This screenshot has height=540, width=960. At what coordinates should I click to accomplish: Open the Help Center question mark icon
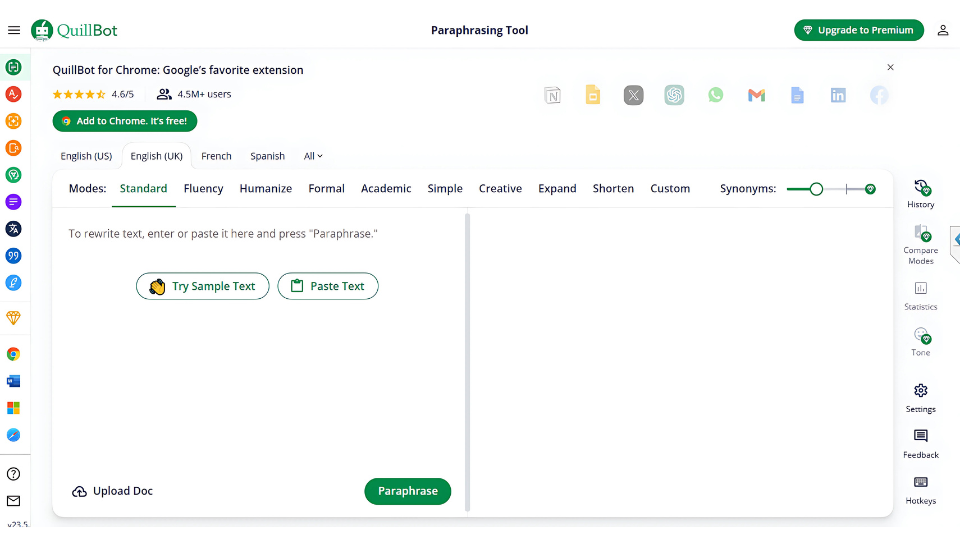[x=13, y=474]
